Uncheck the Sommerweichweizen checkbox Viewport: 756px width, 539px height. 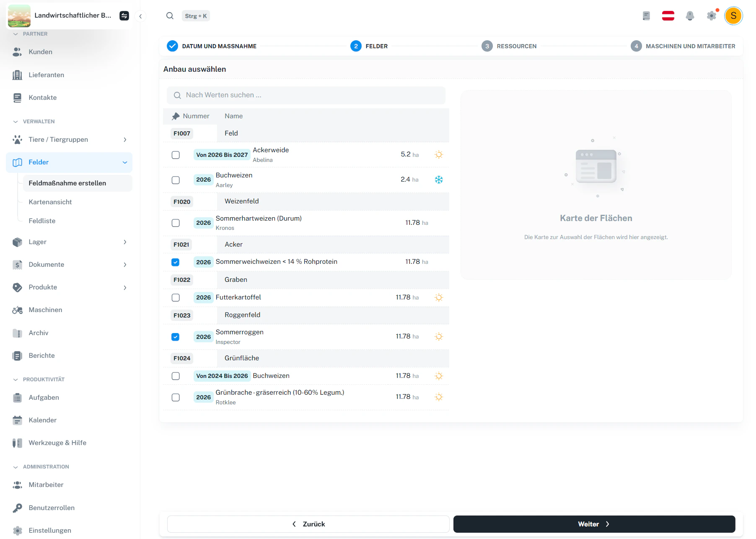pos(176,262)
